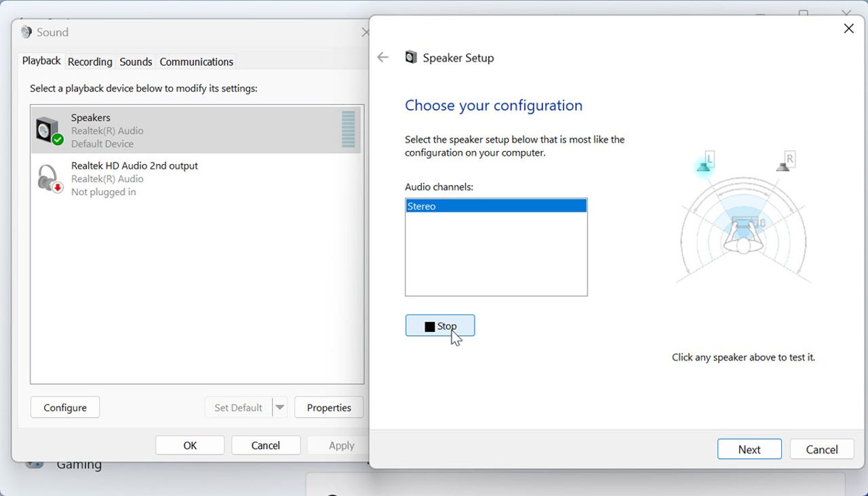Open the Sounds tab
Viewport: 868px width, 496px height.
tap(135, 62)
